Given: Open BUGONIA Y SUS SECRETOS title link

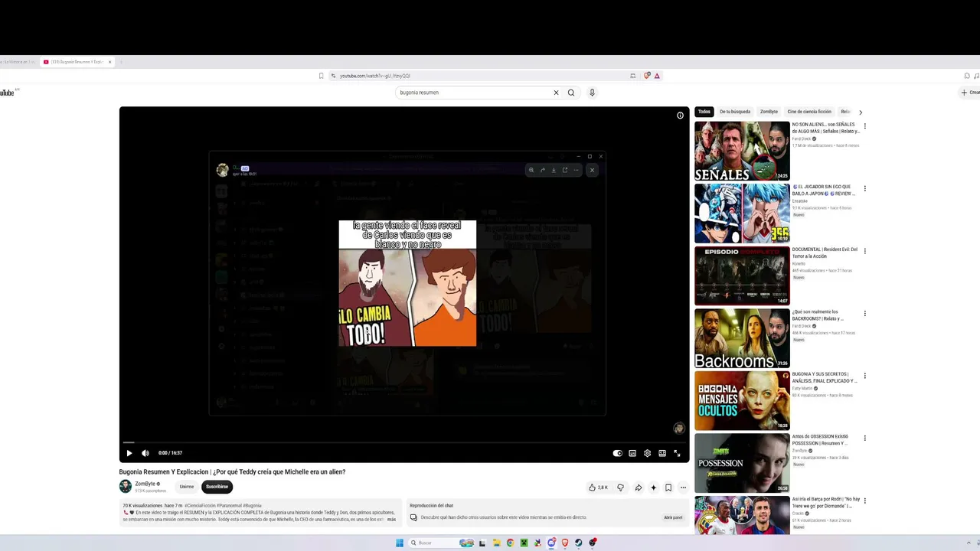Looking at the screenshot, I should (825, 377).
